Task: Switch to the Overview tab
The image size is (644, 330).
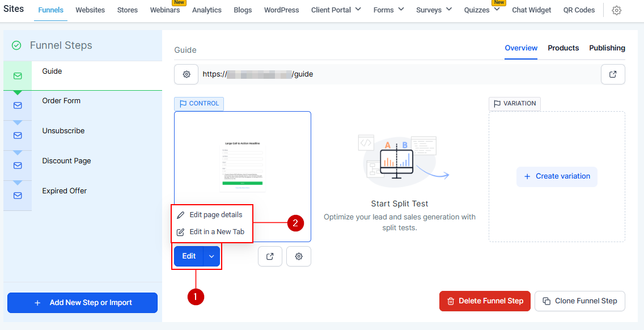Action: click(x=521, y=48)
